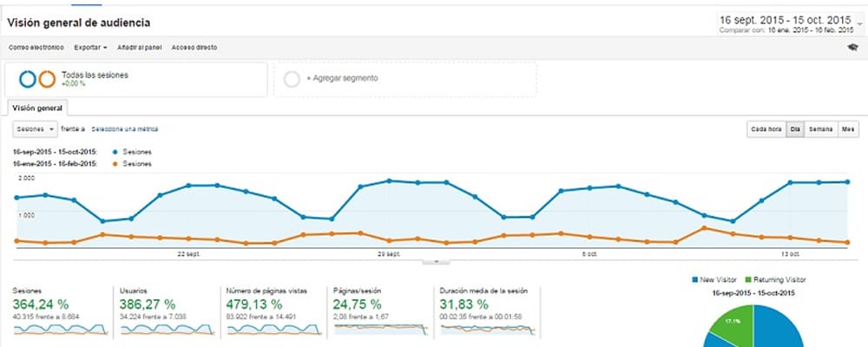868x347 pixels.
Task: Click the Número de páginas vistas 479,13 %
Action: (x=254, y=304)
